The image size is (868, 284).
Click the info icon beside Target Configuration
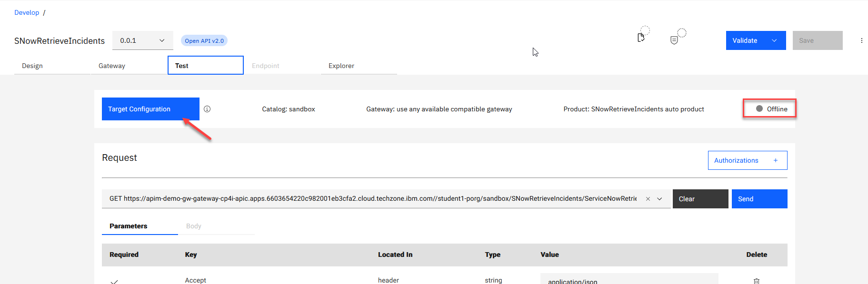[207, 109]
